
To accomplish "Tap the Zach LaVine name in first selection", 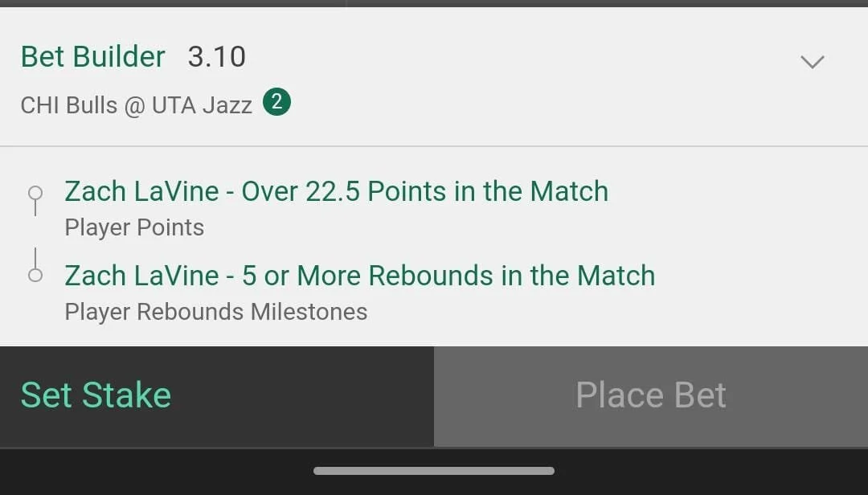I will click(x=141, y=191).
